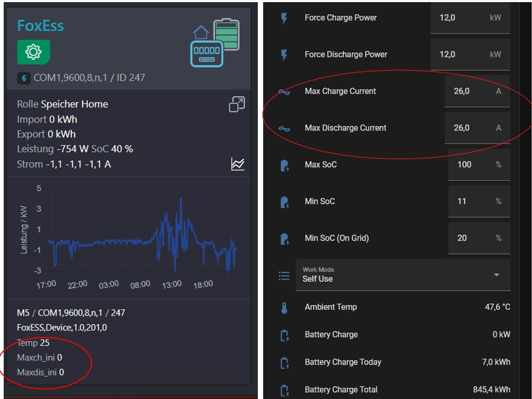Click the Max Charge Current label
The height and width of the screenshot is (399, 532).
click(x=340, y=91)
